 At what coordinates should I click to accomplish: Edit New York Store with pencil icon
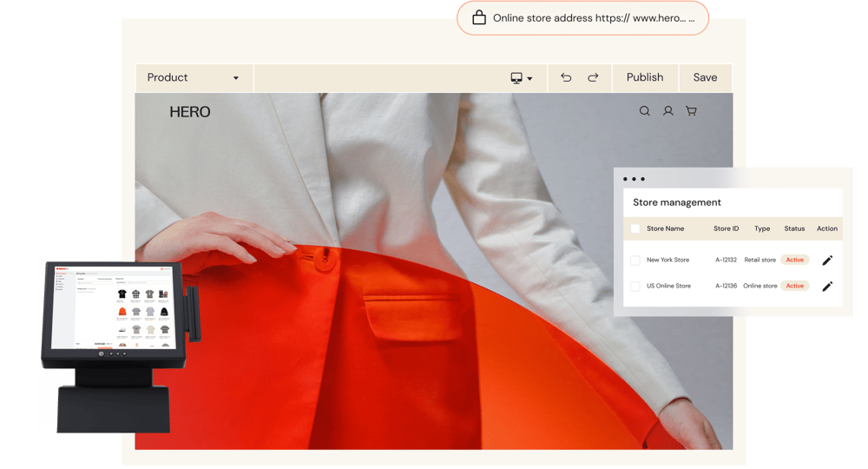pos(827,261)
